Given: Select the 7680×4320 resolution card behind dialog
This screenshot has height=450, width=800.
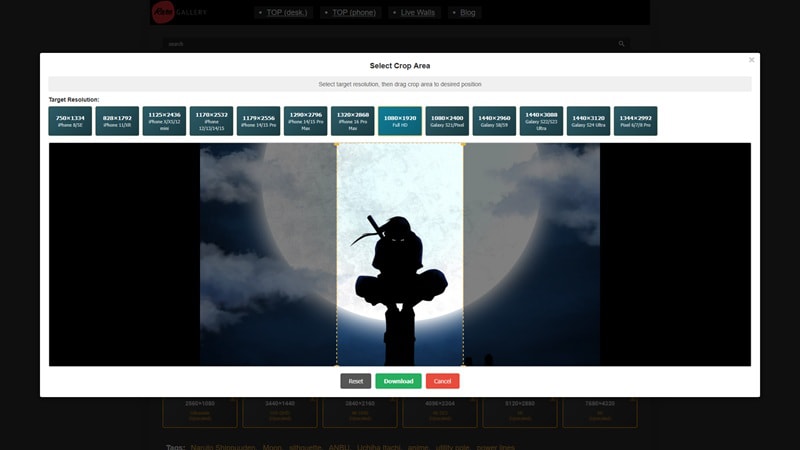Looking at the screenshot, I should click(600, 411).
